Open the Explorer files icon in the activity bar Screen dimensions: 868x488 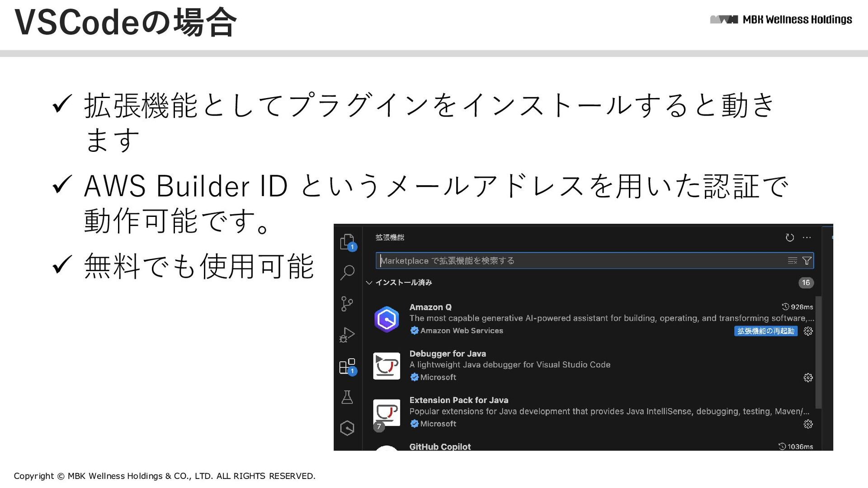coord(347,242)
